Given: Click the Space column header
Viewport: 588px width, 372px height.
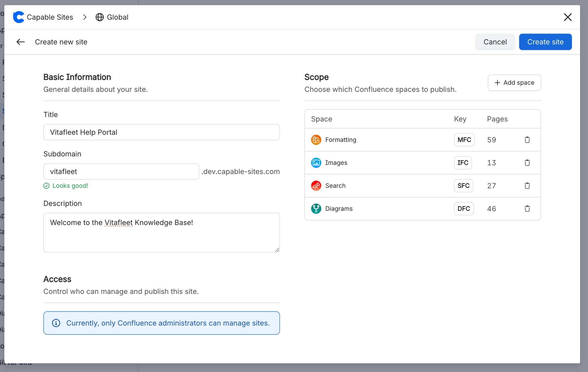Looking at the screenshot, I should (322, 119).
